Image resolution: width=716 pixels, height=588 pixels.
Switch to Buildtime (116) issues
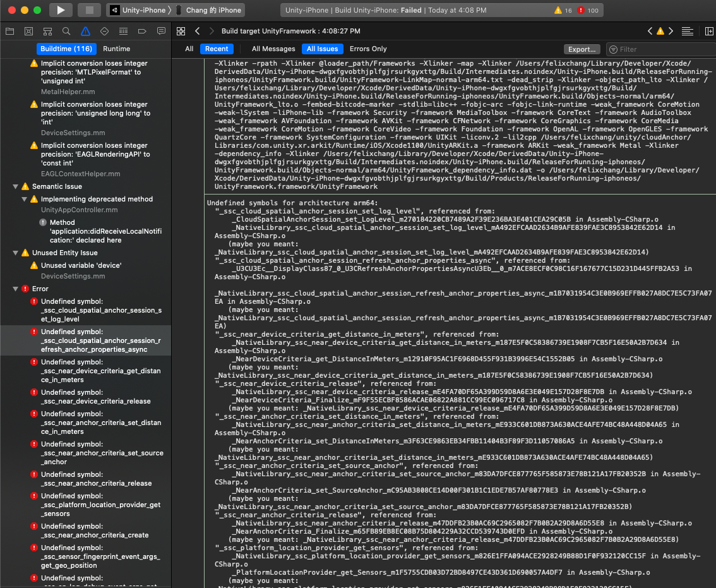tap(66, 49)
